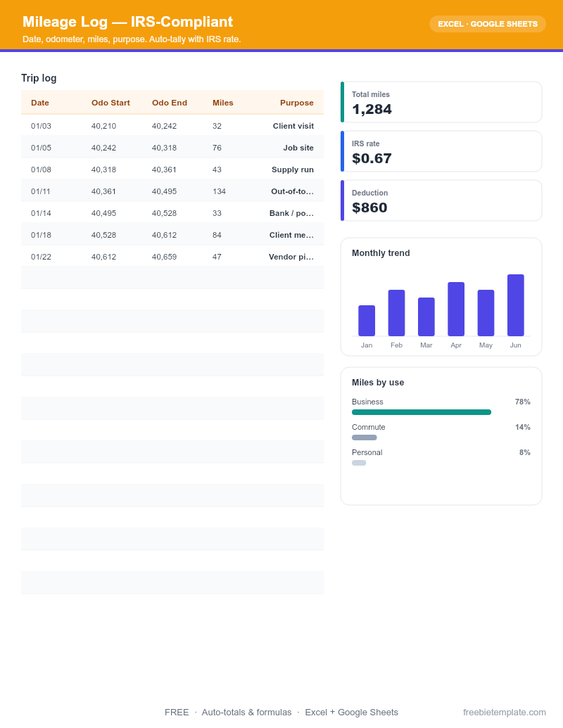
Task: Click the 01/22 date cell
Action: [41, 257]
